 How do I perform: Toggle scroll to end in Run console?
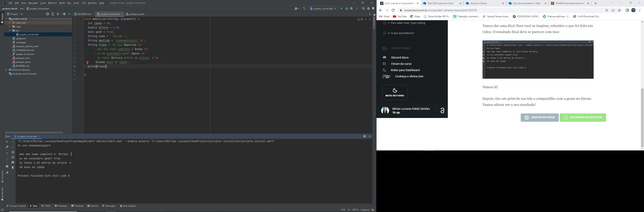[x=13, y=157]
